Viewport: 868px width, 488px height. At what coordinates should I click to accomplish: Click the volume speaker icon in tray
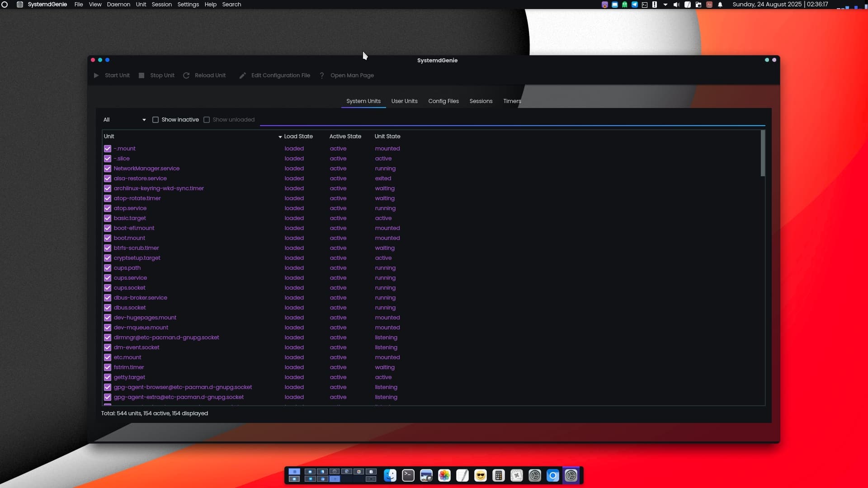click(x=676, y=5)
